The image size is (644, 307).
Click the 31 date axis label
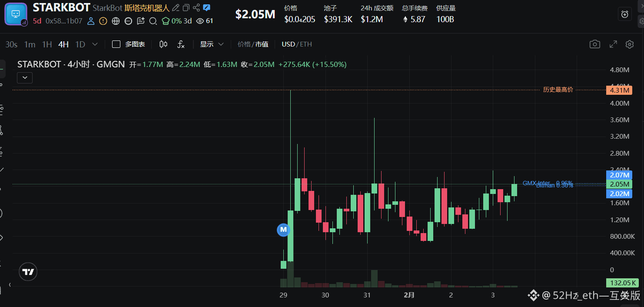coord(367,295)
